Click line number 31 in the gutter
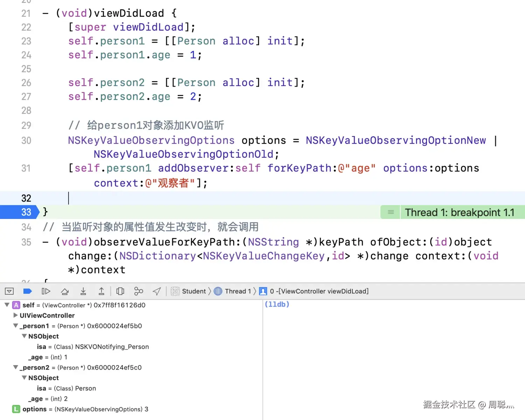 pos(26,168)
